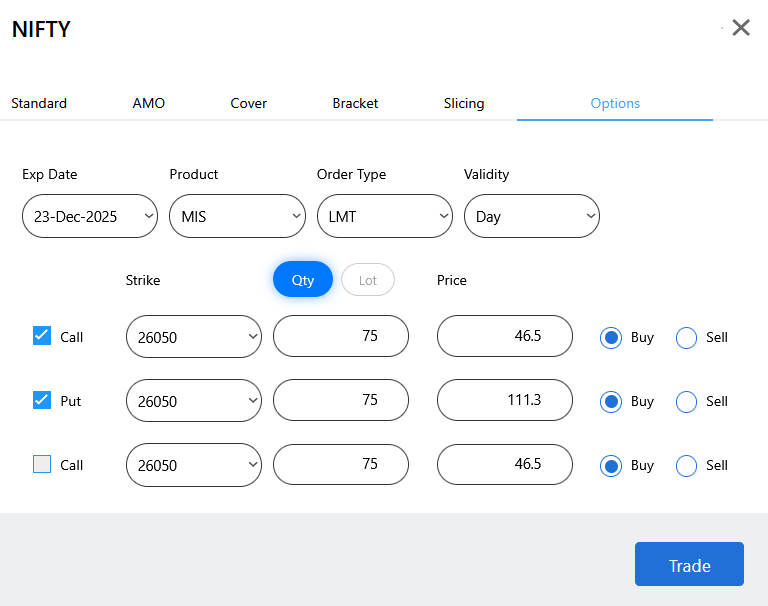Open the Product MIS dropdown
768x606 pixels.
237,216
